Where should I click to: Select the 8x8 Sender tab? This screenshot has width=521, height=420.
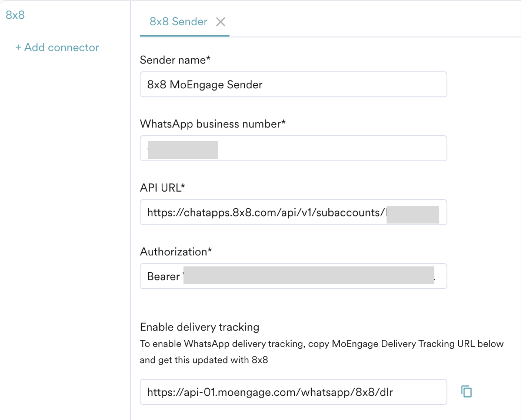(x=178, y=22)
